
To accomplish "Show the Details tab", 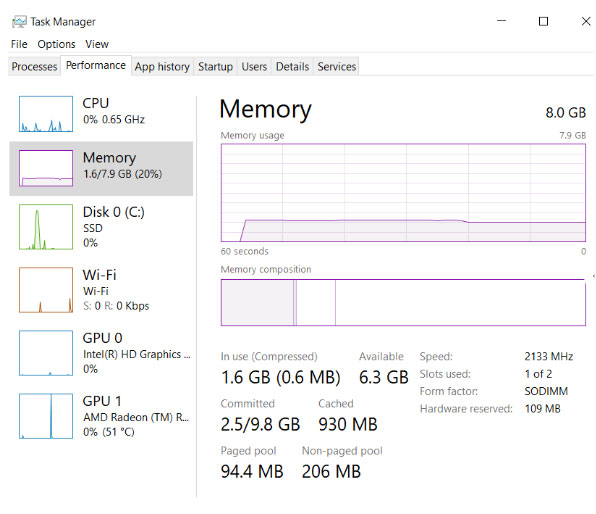I will 292,67.
